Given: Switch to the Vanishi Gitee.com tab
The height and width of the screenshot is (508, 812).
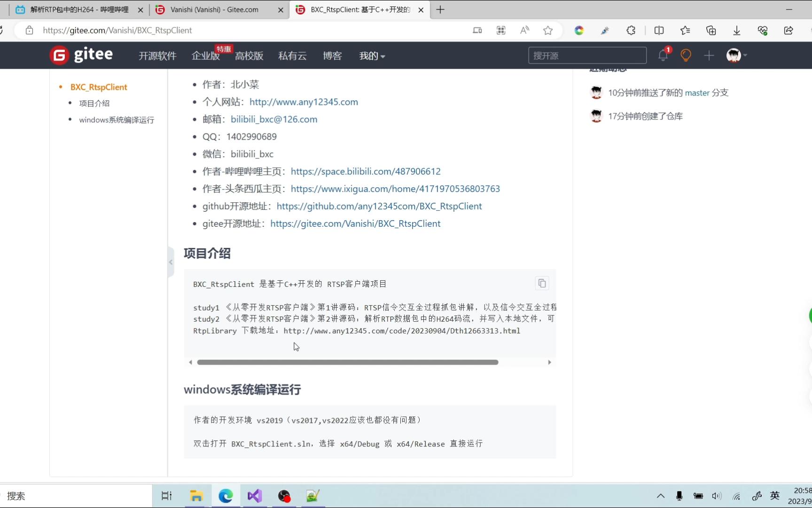Looking at the screenshot, I should point(219,9).
